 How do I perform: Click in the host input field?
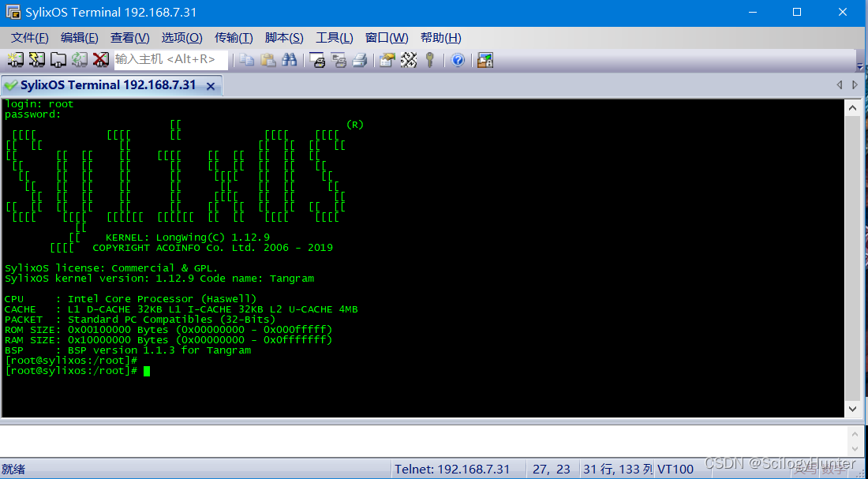171,59
